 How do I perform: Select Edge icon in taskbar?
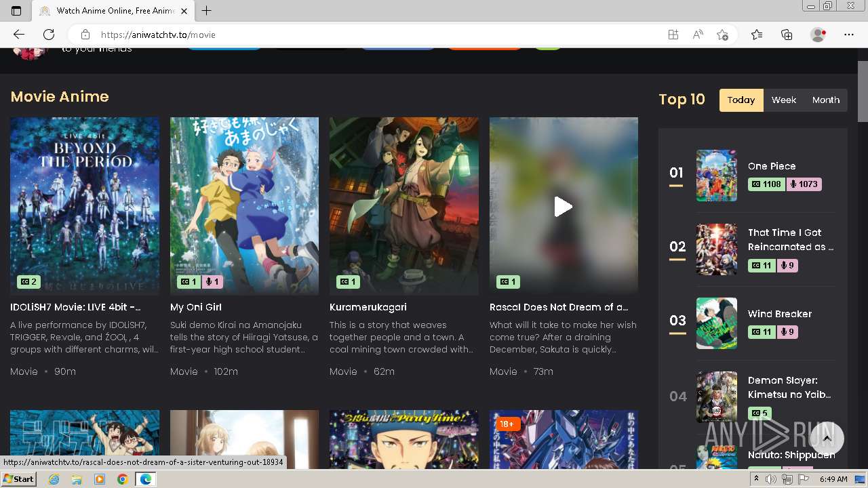pos(145,479)
